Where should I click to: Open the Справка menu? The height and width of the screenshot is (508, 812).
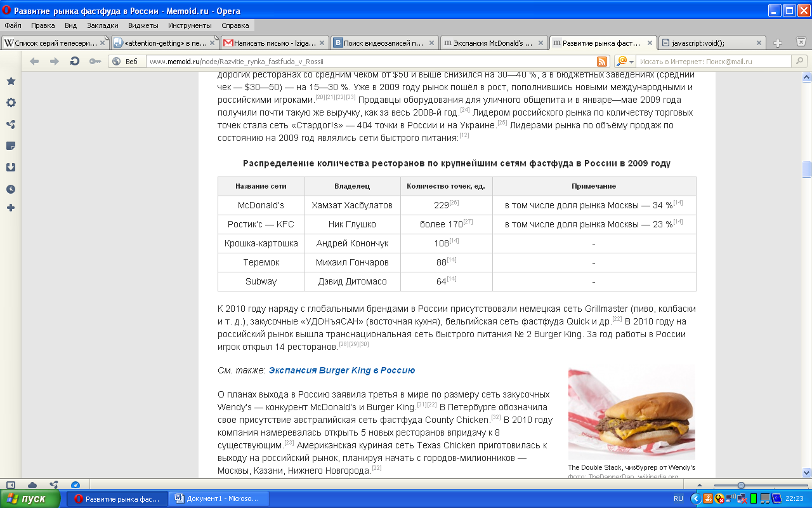click(235, 25)
